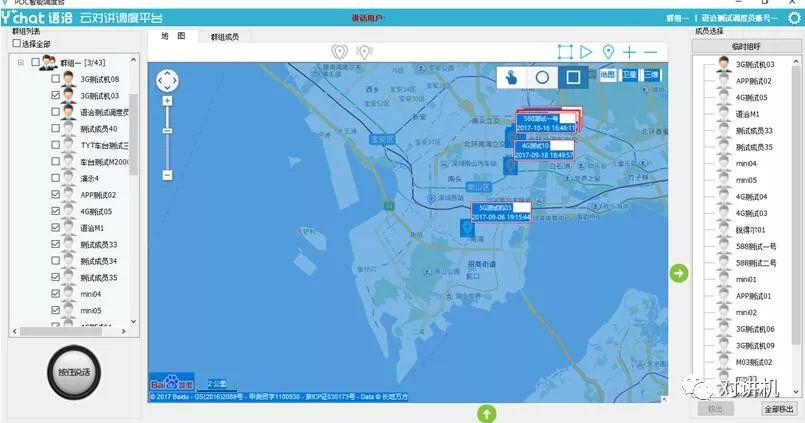Click the green up arrow button
This screenshot has width=805, height=423.
coord(487,414)
